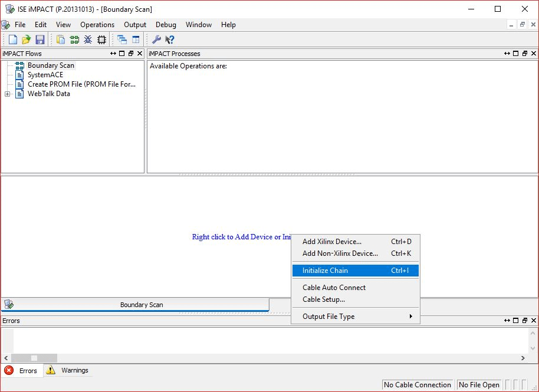Viewport: 539px width, 392px height.
Task: Expand the WebTalk Data tree node
Action: coord(7,94)
